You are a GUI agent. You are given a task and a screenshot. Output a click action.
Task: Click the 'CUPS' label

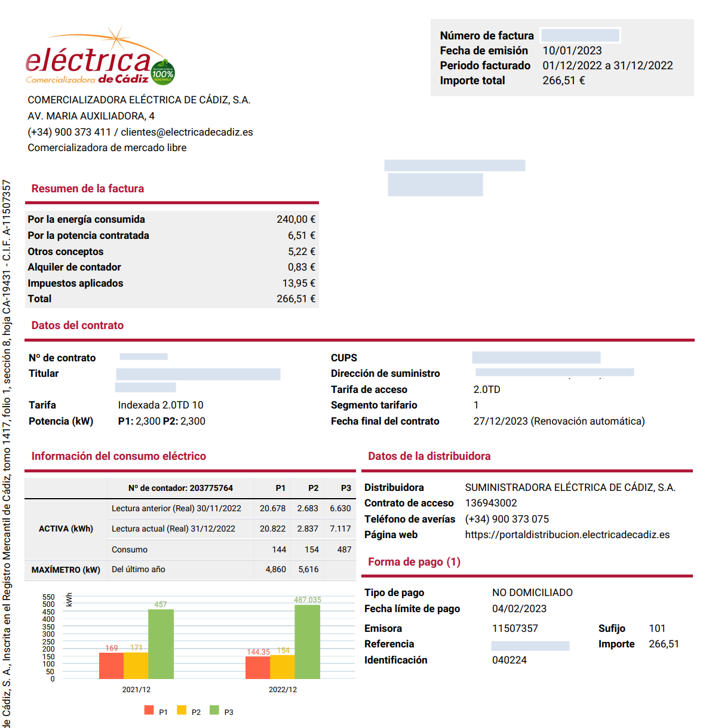pyautogui.click(x=344, y=358)
